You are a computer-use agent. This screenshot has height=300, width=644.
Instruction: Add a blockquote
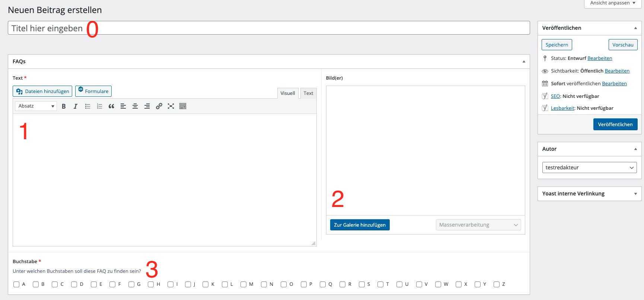click(111, 106)
